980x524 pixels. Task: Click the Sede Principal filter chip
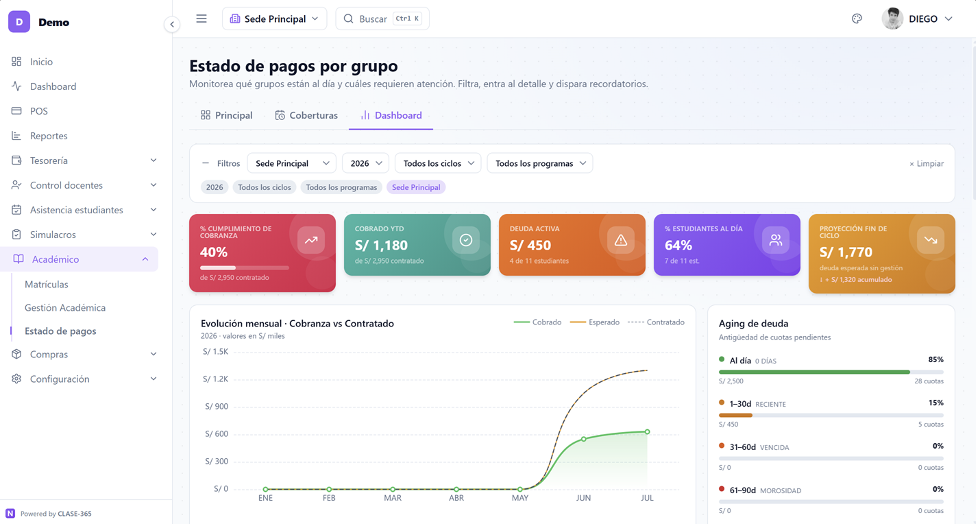416,187
